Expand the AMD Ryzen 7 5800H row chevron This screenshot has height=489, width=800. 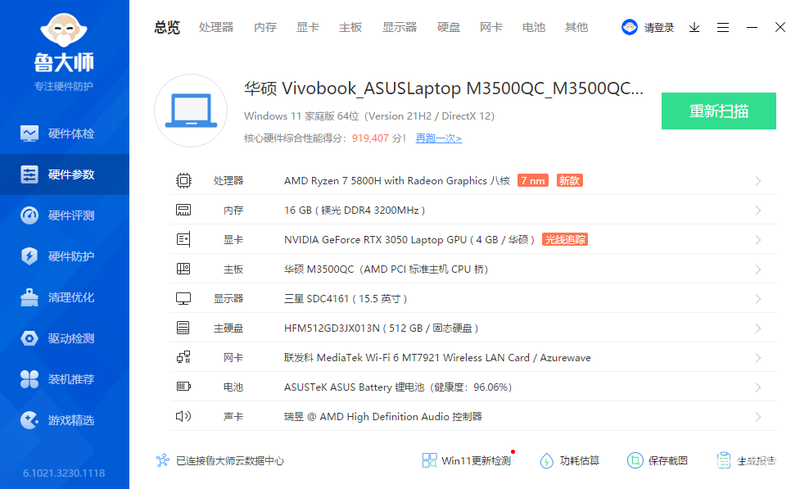[x=758, y=181]
